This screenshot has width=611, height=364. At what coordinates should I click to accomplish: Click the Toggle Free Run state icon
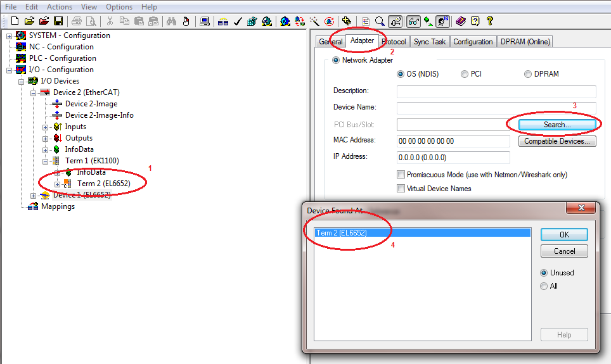(x=330, y=21)
